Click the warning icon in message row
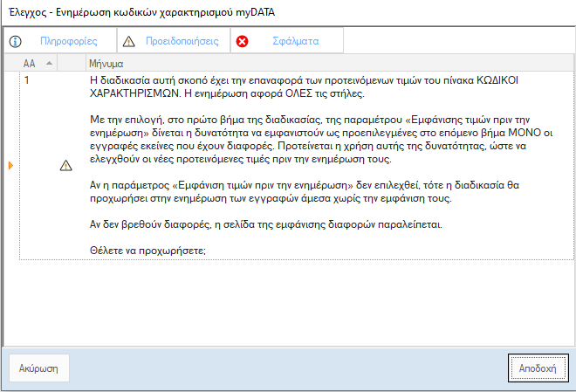Image resolution: width=576 pixels, height=392 pixels. pyautogui.click(x=65, y=166)
